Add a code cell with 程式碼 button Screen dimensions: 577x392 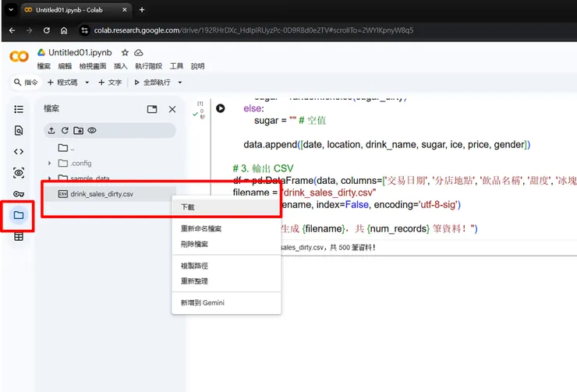62,83
